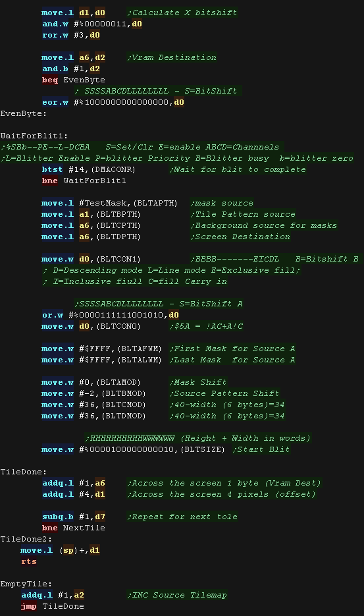Click the ';INC Source Tilemap' comment
The width and height of the screenshot is (364, 616).
click(x=177, y=595)
